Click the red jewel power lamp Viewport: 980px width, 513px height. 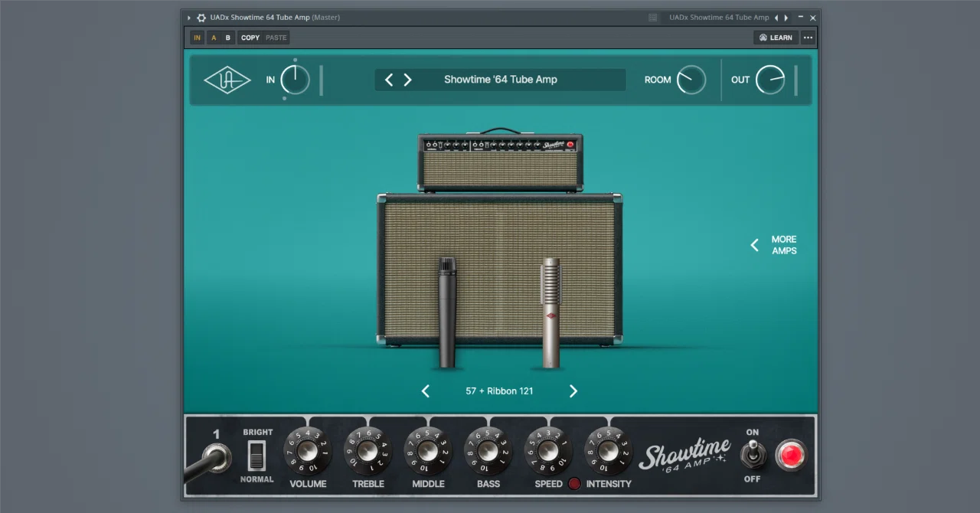791,455
